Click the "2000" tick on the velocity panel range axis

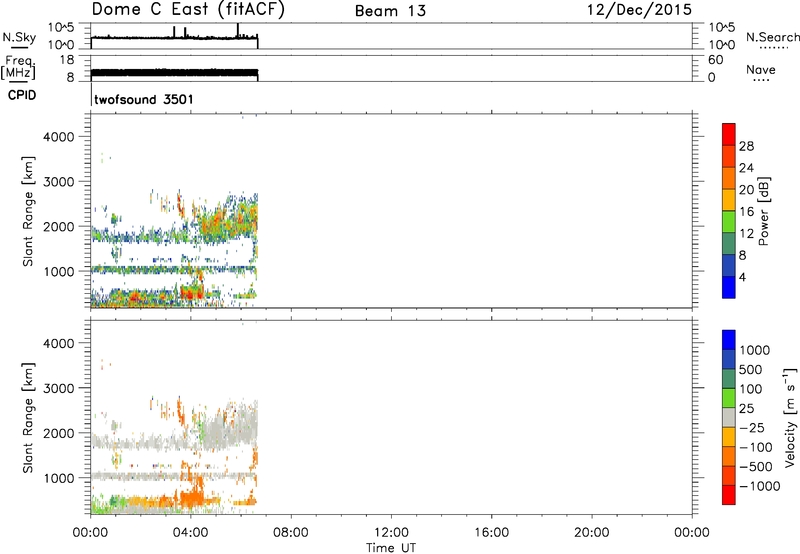pyautogui.click(x=59, y=433)
